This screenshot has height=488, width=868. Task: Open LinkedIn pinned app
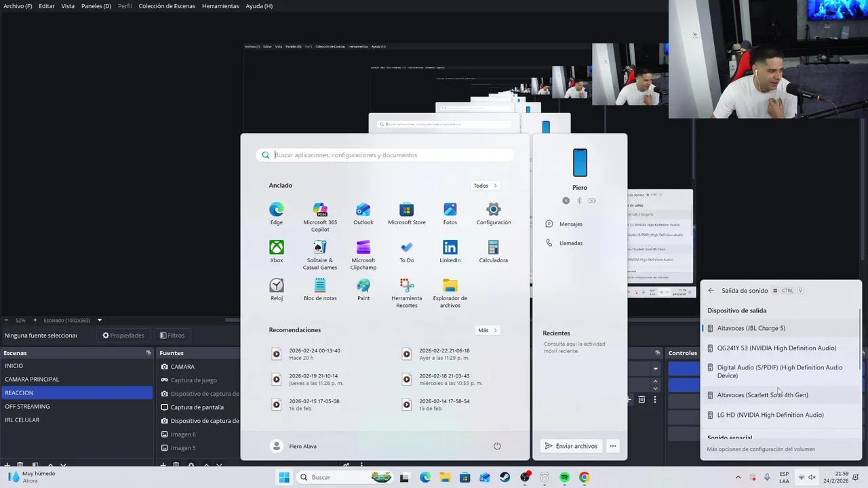[450, 251]
